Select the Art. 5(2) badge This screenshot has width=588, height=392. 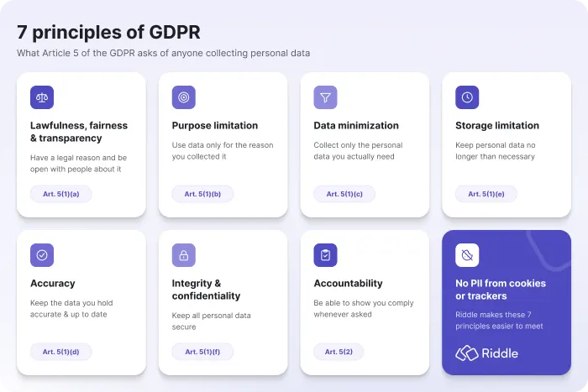point(339,352)
